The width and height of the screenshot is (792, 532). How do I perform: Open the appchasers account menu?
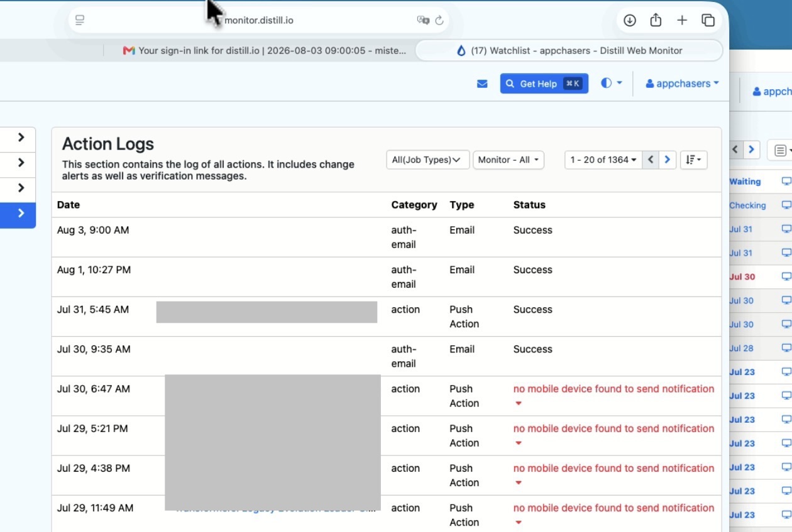[682, 84]
